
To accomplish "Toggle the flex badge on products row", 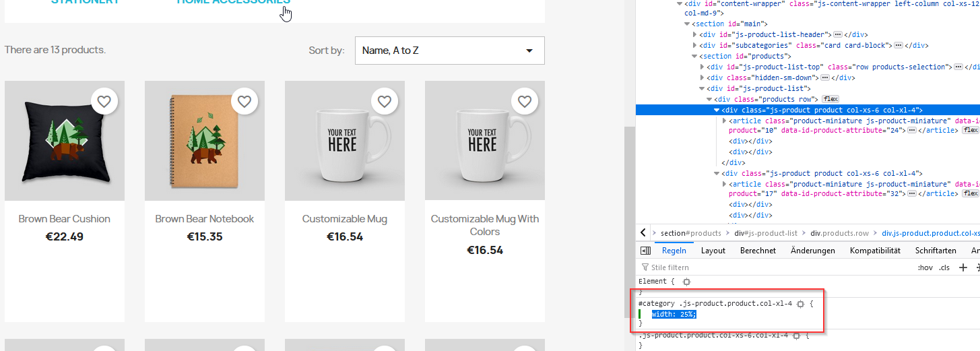I will [830, 99].
